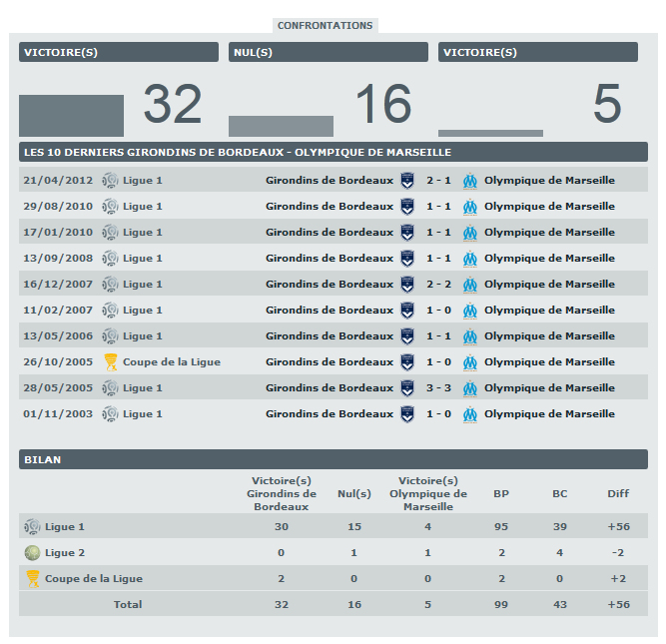Image resolution: width=666 pixels, height=644 pixels.
Task: Click the 2 - 1 score of 21/04/2012 match
Action: 438,181
